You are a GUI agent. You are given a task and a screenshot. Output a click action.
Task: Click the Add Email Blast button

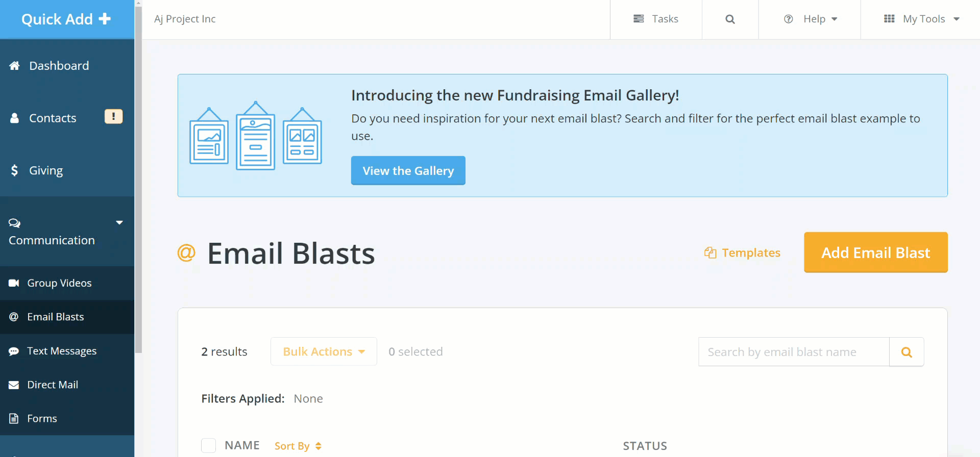coord(875,252)
